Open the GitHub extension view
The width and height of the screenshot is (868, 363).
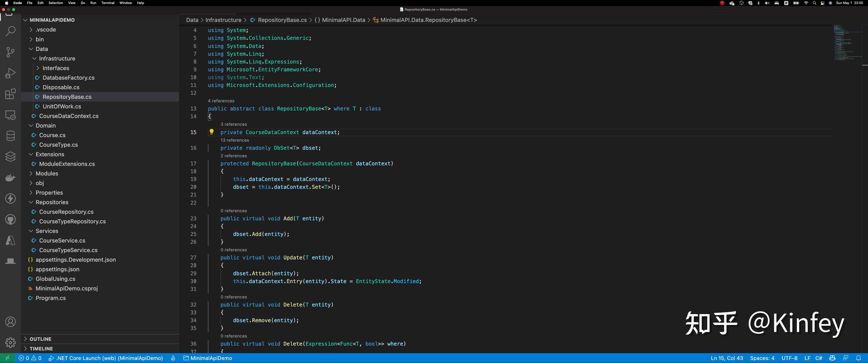10,219
